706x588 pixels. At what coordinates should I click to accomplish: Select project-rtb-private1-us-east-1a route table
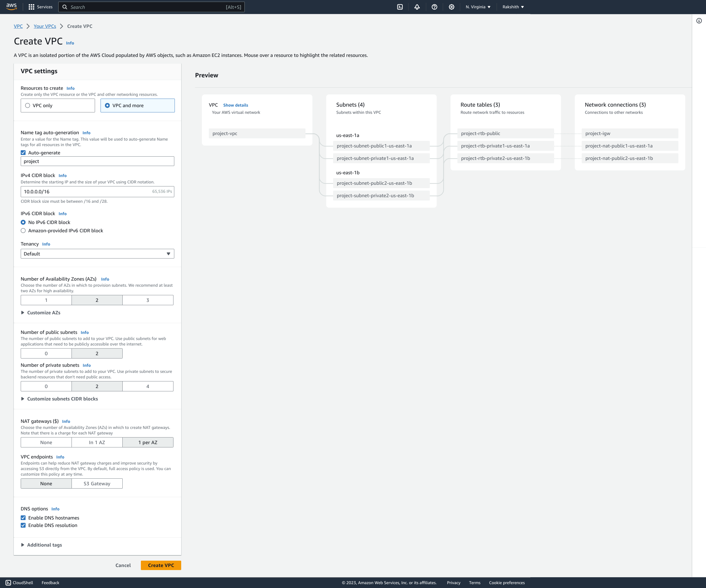point(506,146)
